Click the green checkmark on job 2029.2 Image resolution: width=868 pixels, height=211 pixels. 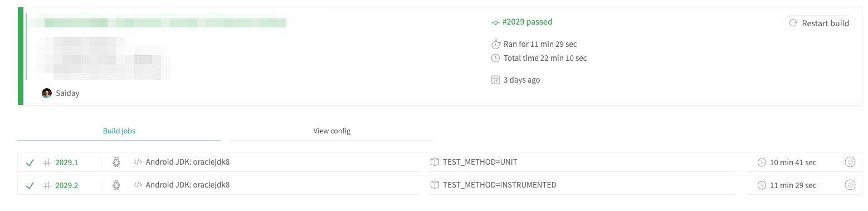(x=30, y=185)
